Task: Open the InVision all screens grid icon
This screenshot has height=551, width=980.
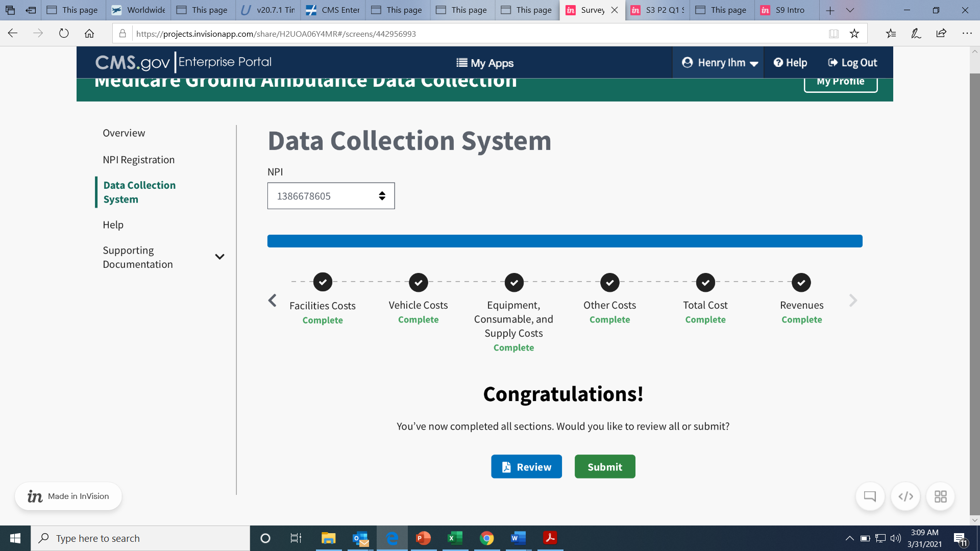Action: click(x=940, y=496)
